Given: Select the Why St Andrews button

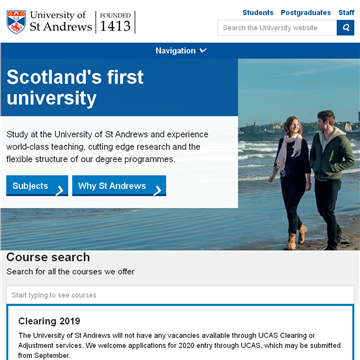Looking at the screenshot, I should [119, 186].
